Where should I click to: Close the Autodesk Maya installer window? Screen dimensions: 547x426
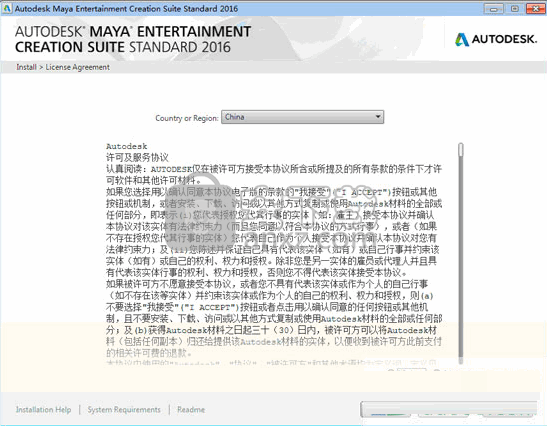pos(535,9)
